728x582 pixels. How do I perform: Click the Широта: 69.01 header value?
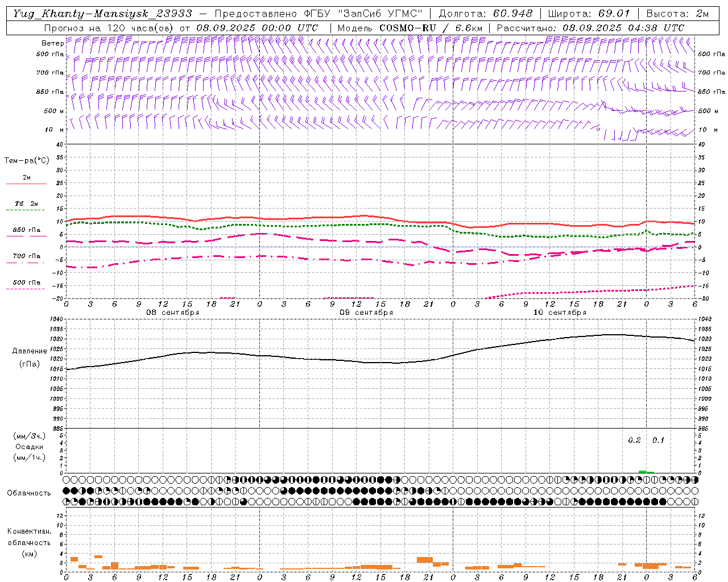click(589, 14)
